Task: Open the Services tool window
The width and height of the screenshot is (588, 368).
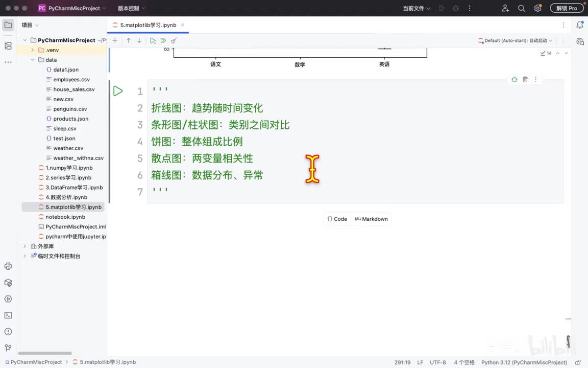Action: click(8, 300)
